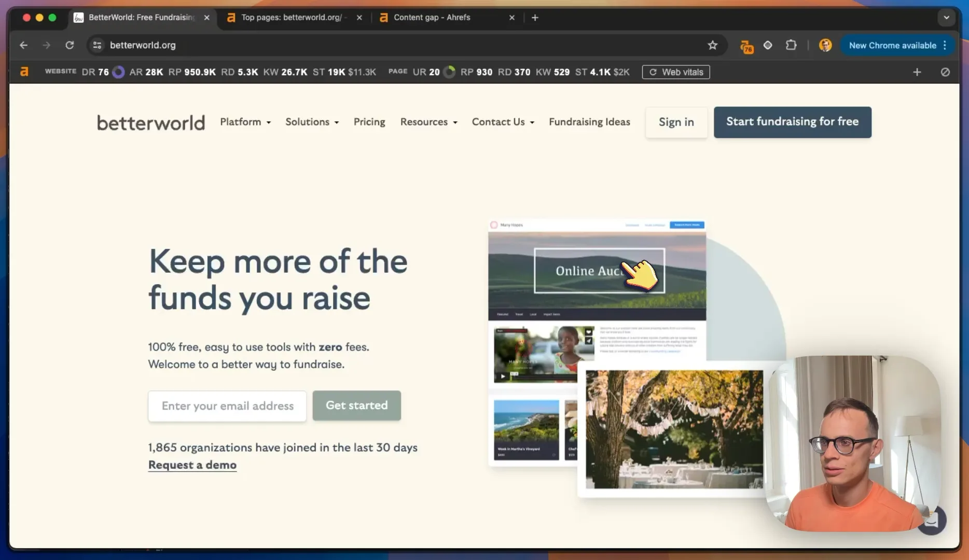Reload the betterworld.org page
The width and height of the screenshot is (969, 560).
pyautogui.click(x=70, y=45)
